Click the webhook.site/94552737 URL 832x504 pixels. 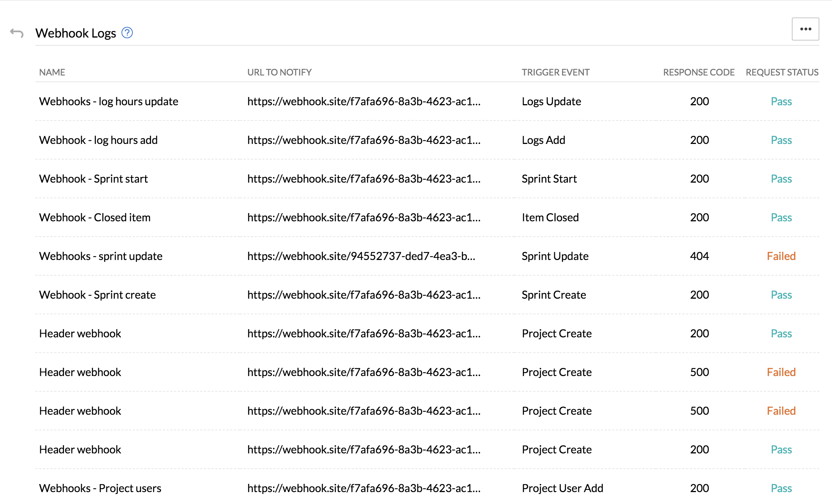(361, 256)
